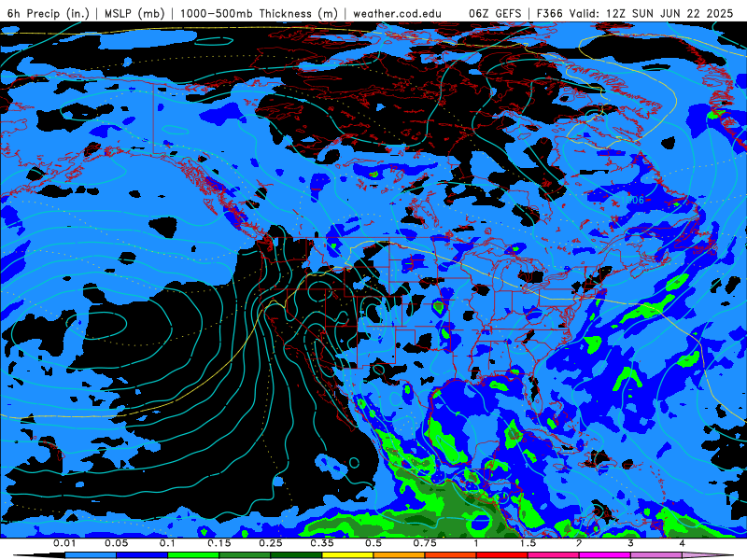Click the red legend swatch after 1
This screenshot has width=747, height=560.
tap(502, 555)
